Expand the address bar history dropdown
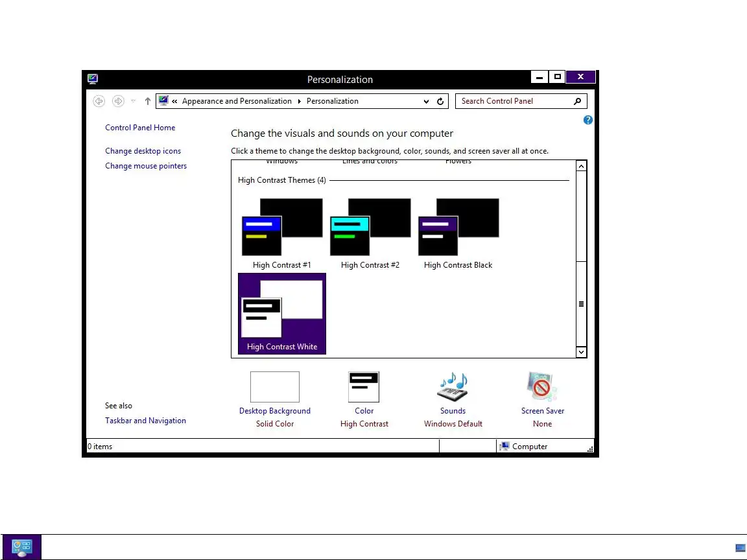The height and width of the screenshot is (560, 747). 426,101
